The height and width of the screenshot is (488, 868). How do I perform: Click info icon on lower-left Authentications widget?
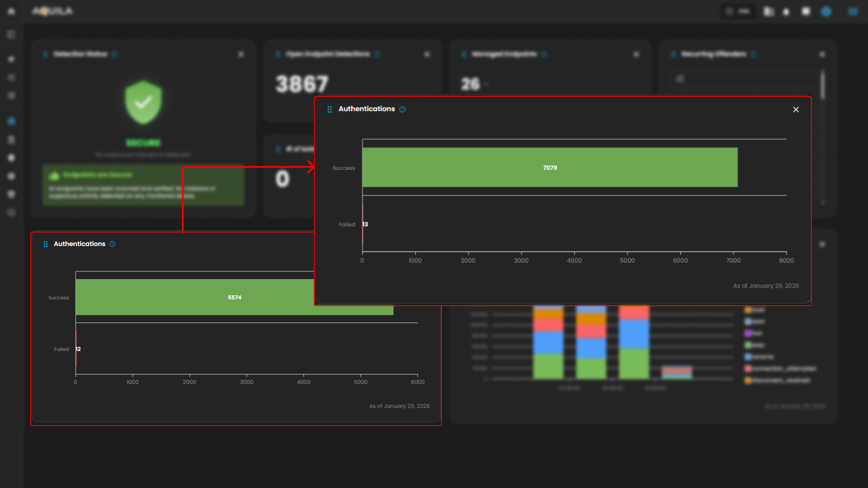pyautogui.click(x=112, y=244)
